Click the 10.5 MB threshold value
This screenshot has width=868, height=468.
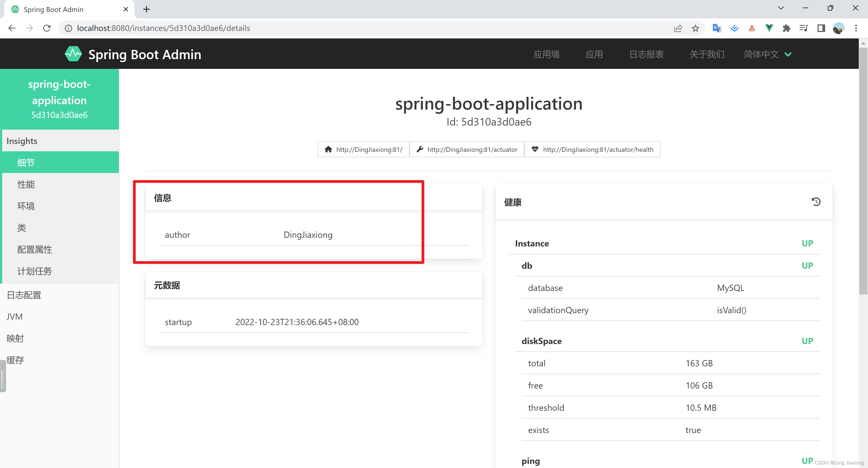[701, 408]
